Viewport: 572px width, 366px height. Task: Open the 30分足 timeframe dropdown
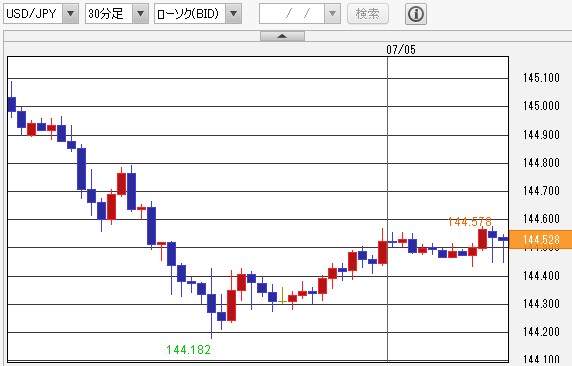pos(117,14)
